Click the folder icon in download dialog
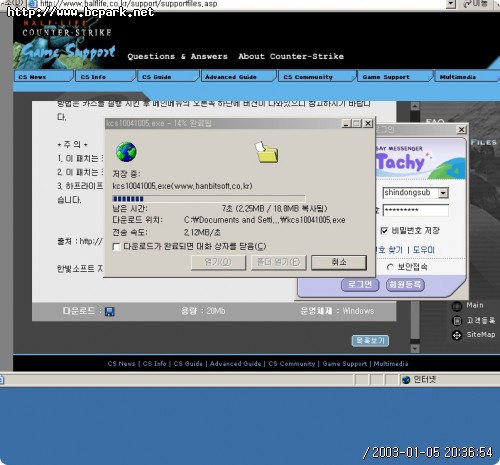 [267, 152]
